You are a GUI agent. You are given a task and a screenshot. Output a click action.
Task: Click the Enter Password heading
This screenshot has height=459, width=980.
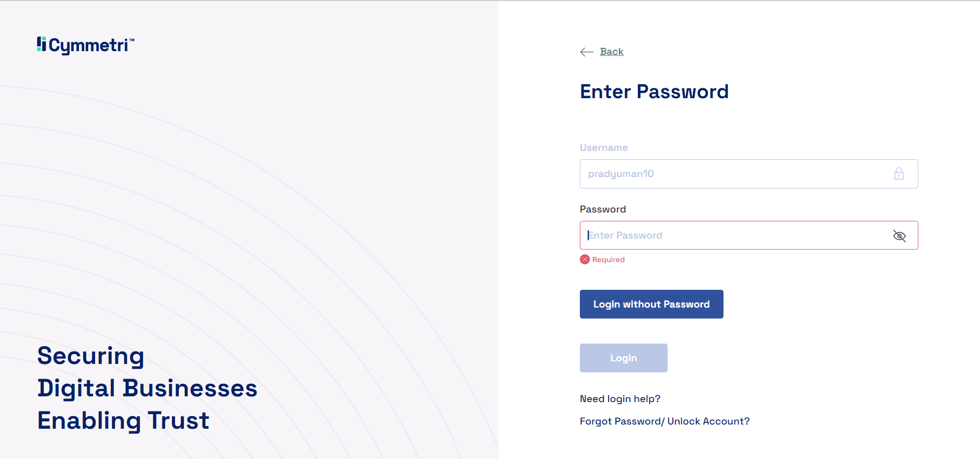(x=654, y=92)
